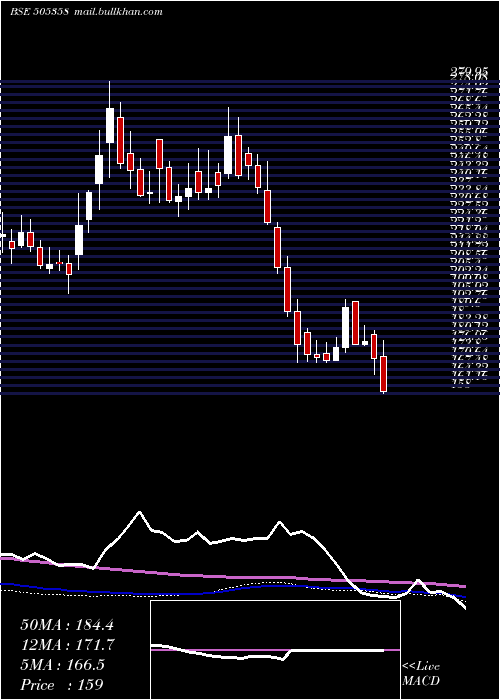Select the 12MA : 171.7 reading

[67, 645]
